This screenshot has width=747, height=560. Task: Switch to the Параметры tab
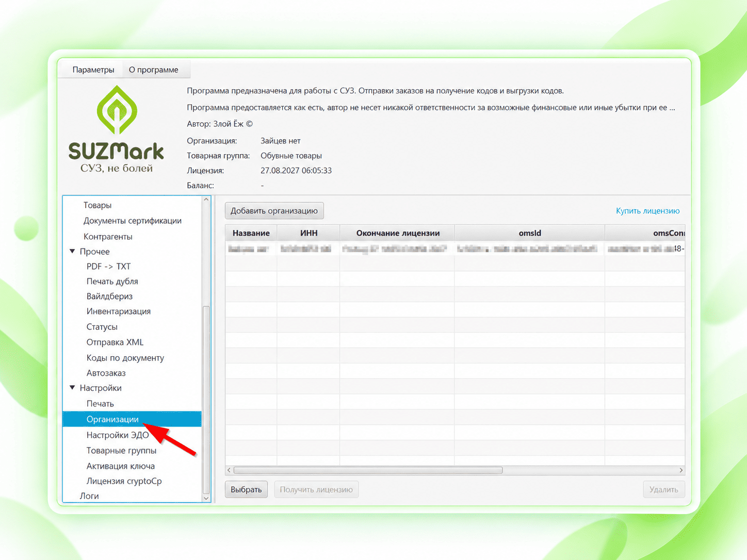(x=93, y=70)
